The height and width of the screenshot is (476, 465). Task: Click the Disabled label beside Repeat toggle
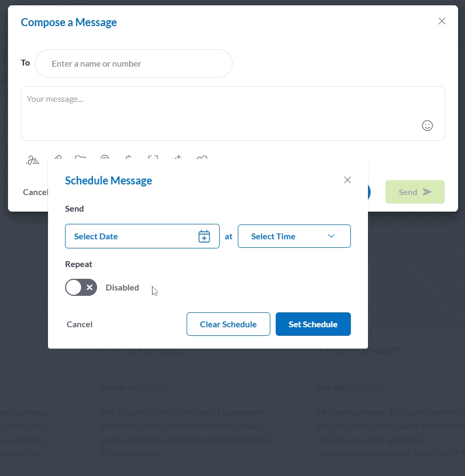click(x=122, y=288)
